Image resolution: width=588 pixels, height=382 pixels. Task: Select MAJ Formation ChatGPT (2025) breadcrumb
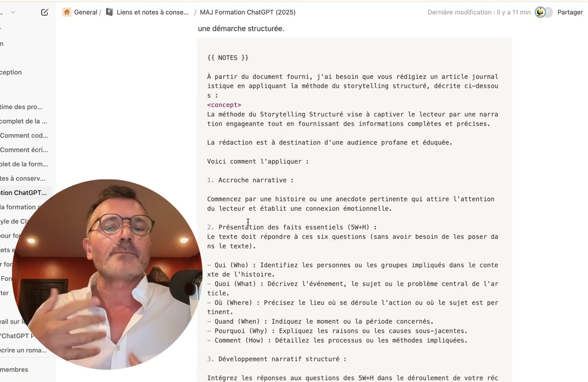tap(248, 12)
